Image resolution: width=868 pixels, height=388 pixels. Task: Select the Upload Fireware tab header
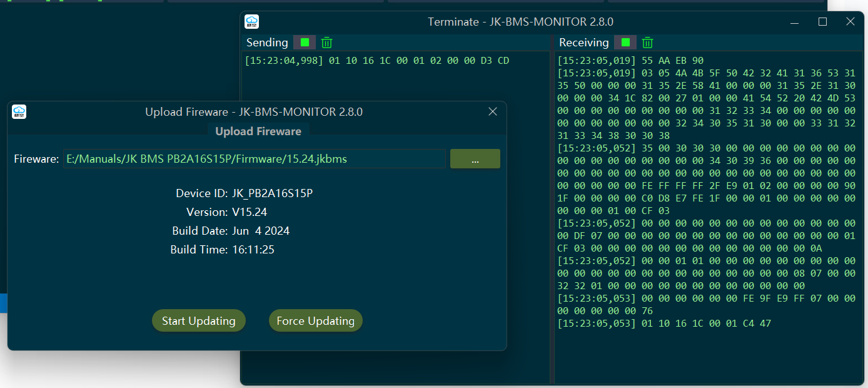point(258,131)
